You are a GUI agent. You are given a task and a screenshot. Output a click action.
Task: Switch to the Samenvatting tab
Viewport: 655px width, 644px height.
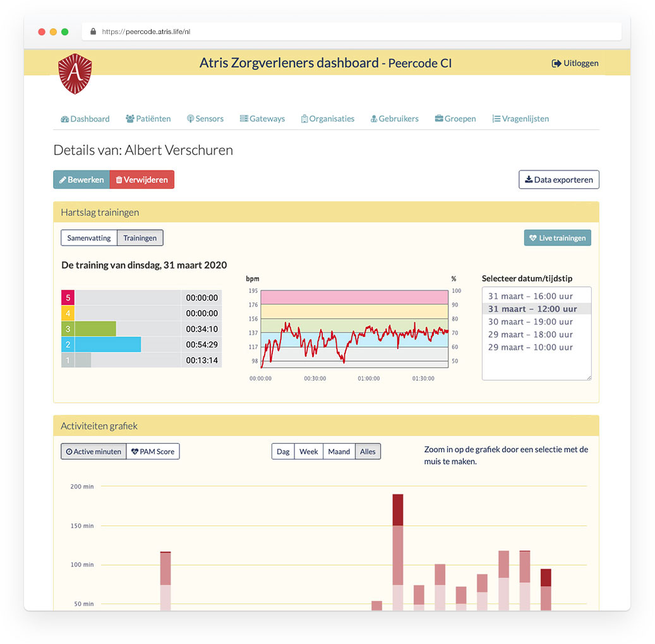pos(89,238)
